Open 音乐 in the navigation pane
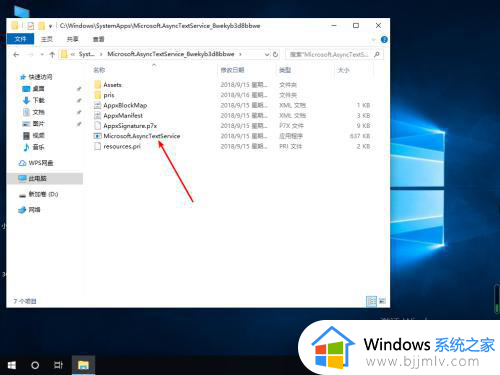 pos(38,147)
